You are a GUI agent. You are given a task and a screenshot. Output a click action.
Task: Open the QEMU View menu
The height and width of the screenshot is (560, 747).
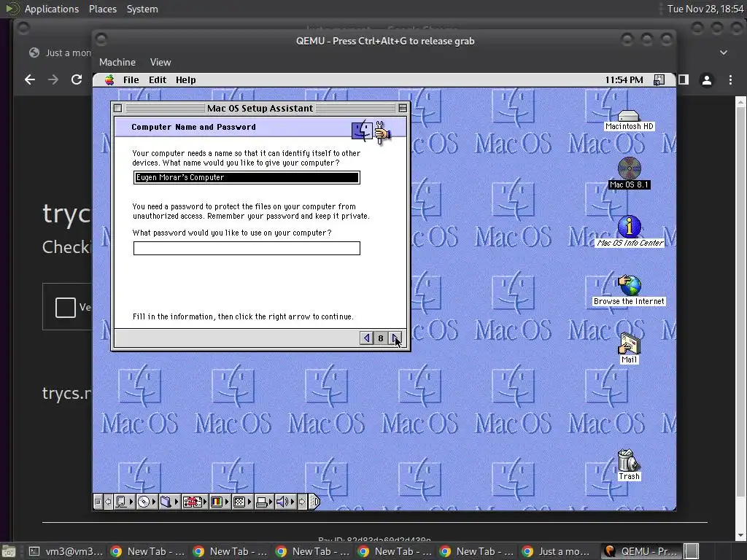pyautogui.click(x=160, y=63)
